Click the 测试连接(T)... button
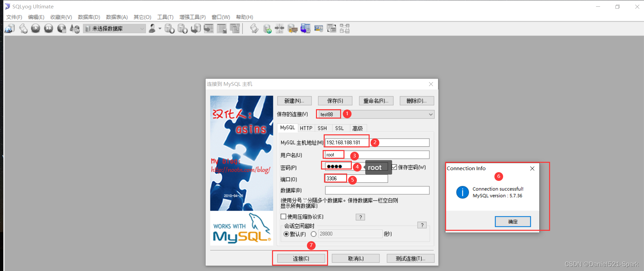This screenshot has width=644, height=271. pos(410,259)
